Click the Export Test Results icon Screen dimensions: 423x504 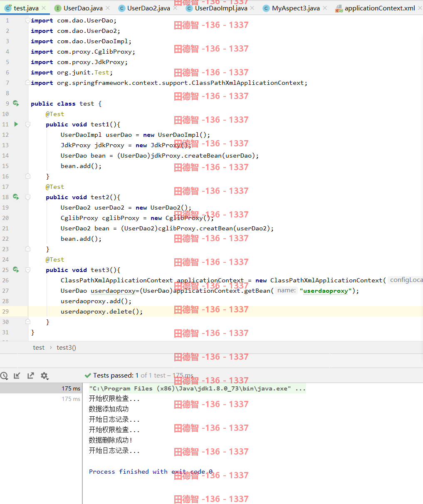point(31,376)
